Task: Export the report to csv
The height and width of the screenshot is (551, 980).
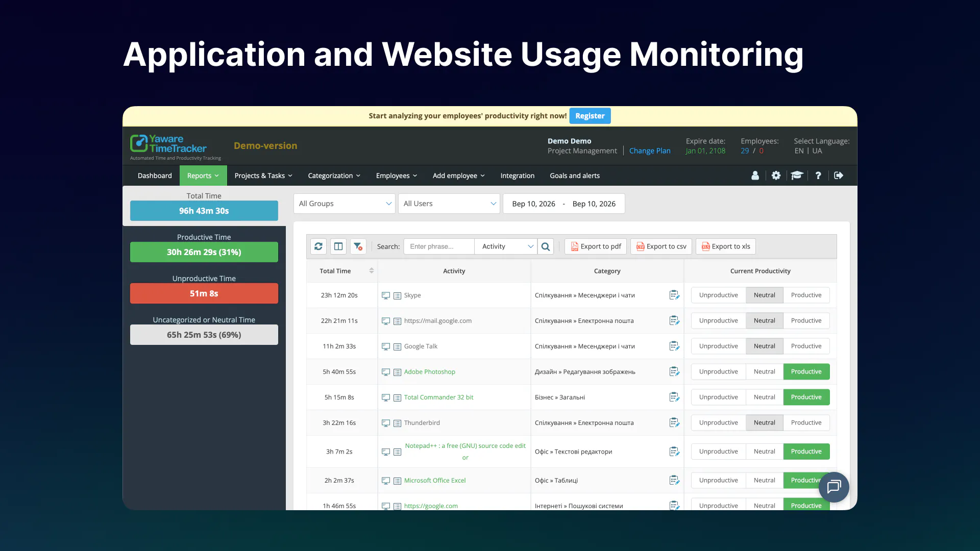Action: pyautogui.click(x=661, y=246)
